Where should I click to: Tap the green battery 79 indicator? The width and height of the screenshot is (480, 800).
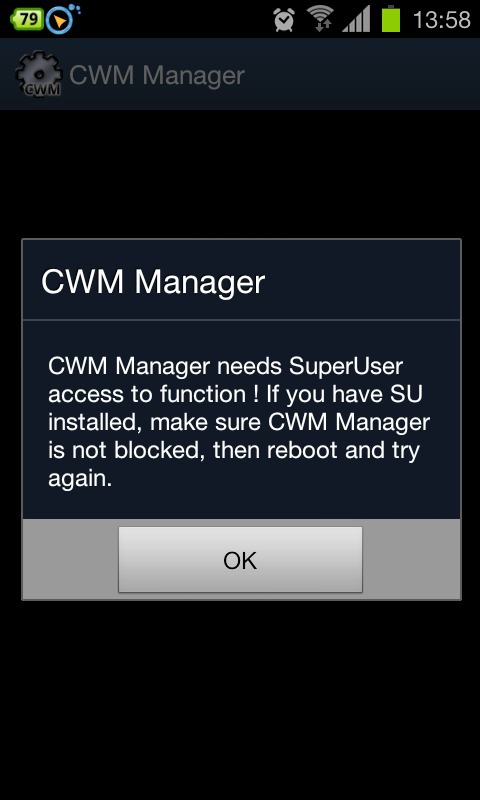click(x=26, y=19)
